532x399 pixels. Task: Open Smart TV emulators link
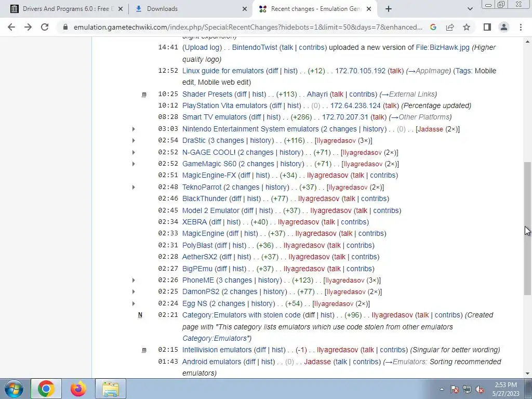215,117
